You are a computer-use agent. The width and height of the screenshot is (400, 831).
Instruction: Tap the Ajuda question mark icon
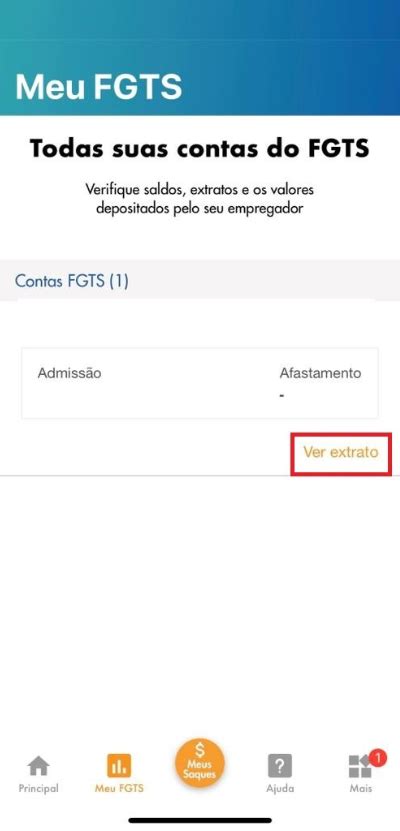280,765
